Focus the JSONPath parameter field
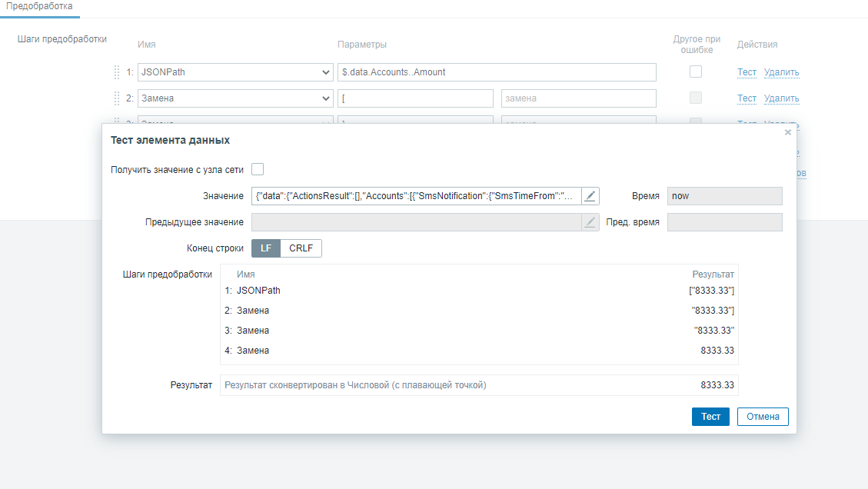 (497, 72)
